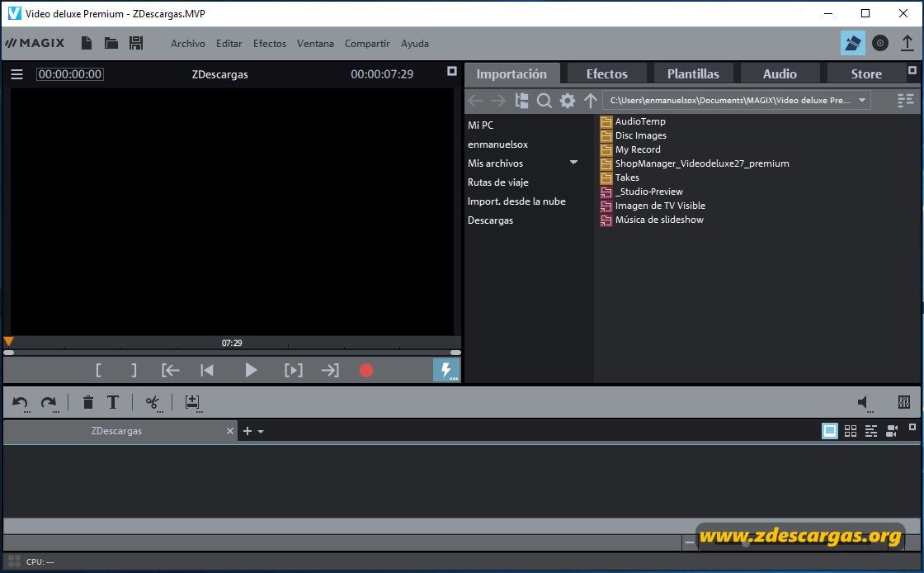Navigate forward in media pool browser
924x573 pixels.
498,101
